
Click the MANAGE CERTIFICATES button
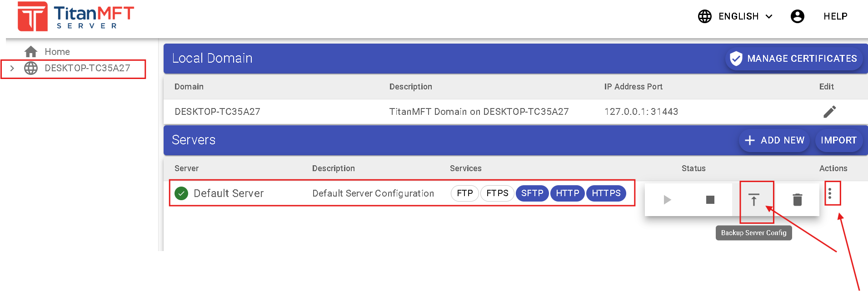point(793,59)
